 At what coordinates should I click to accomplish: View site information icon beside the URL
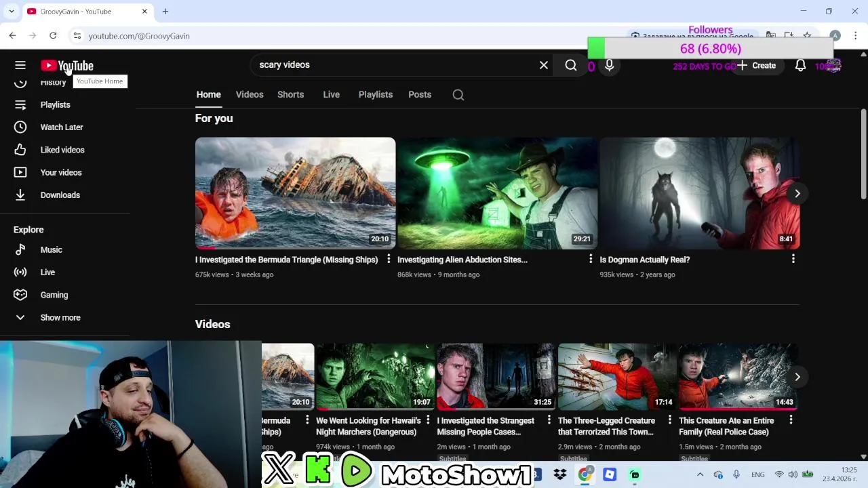click(x=77, y=36)
